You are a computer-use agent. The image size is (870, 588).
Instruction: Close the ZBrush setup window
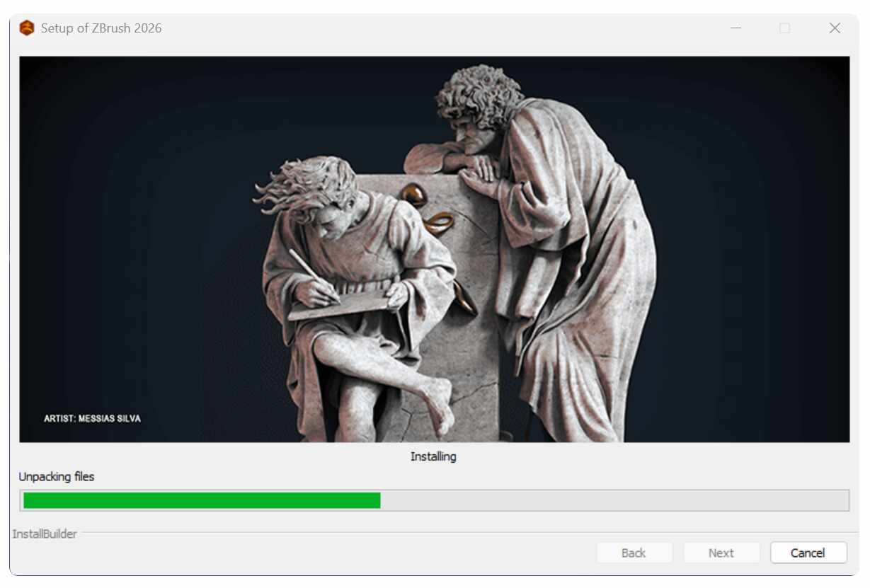[835, 28]
